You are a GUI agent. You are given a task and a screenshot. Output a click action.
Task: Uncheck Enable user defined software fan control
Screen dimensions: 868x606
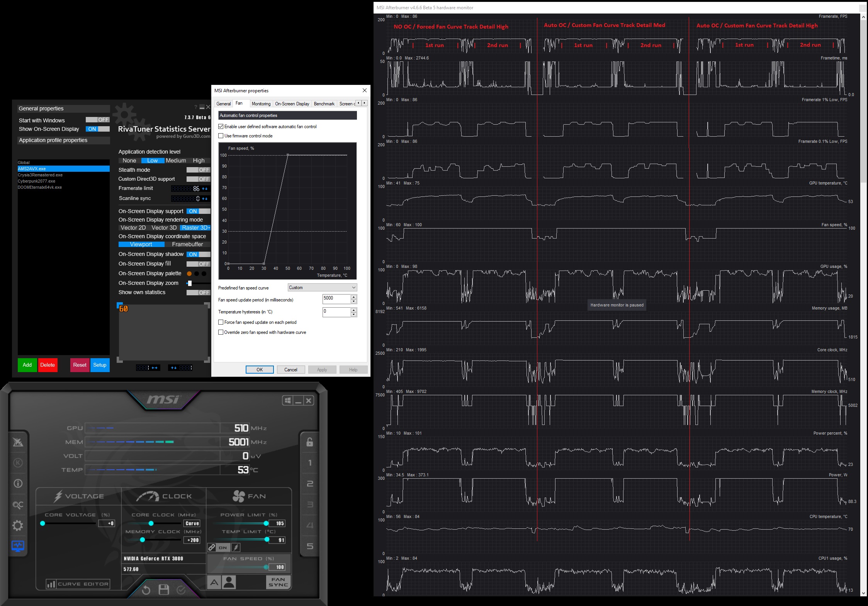(221, 127)
